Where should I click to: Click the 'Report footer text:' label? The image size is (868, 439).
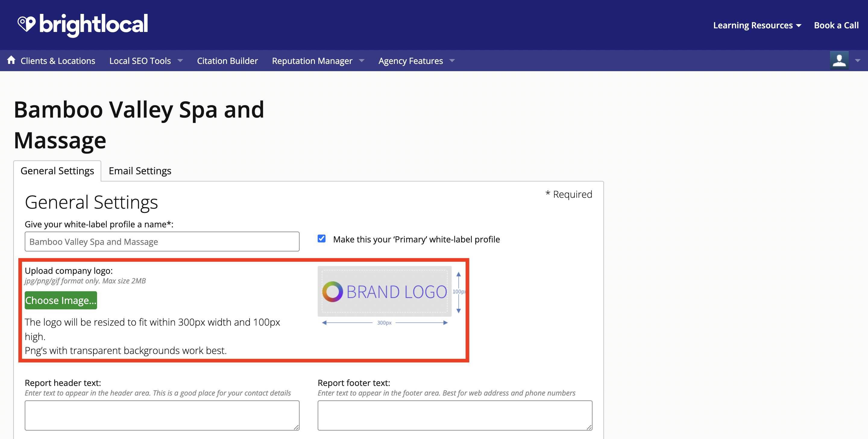[x=354, y=383]
